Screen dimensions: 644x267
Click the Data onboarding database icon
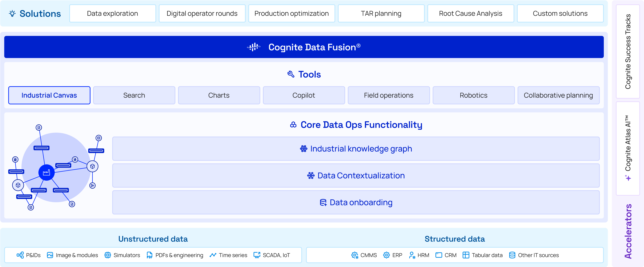pyautogui.click(x=323, y=202)
